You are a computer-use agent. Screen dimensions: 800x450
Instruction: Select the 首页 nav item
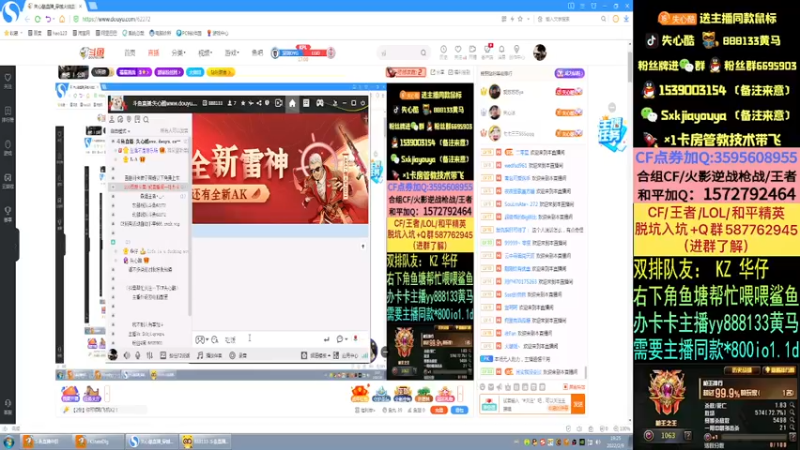tap(130, 53)
